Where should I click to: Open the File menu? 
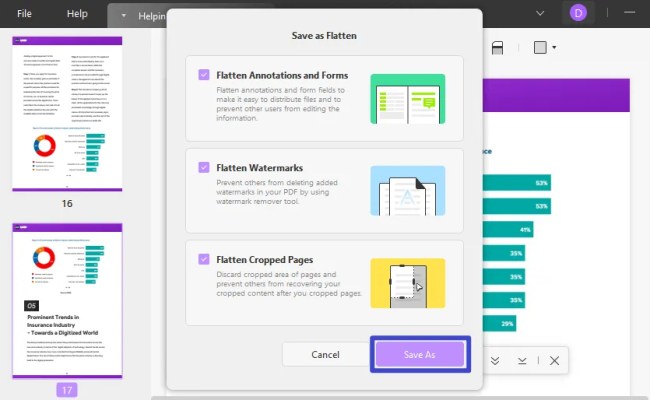(24, 13)
